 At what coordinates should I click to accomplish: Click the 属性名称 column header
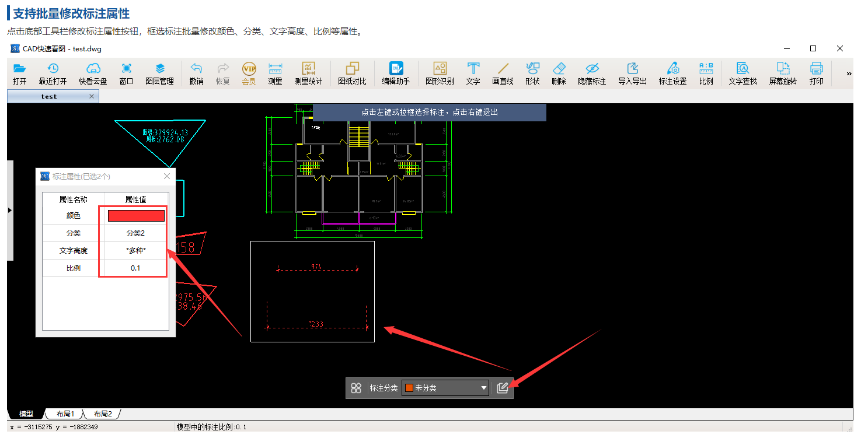(x=74, y=199)
